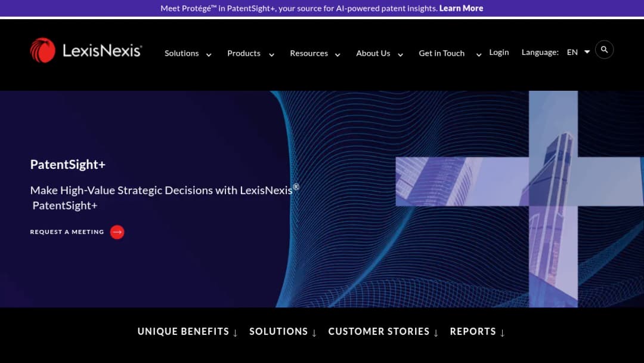Viewport: 644px width, 363px height.
Task: Click the 'Meet Protégé in PatentSight+' banner text
Action: click(299, 8)
